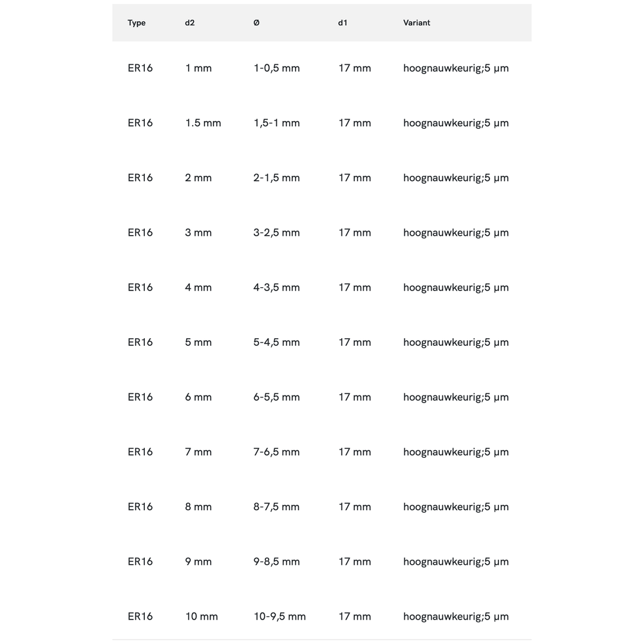Select the 3 mm d2 row
644x644 pixels.
(198, 232)
